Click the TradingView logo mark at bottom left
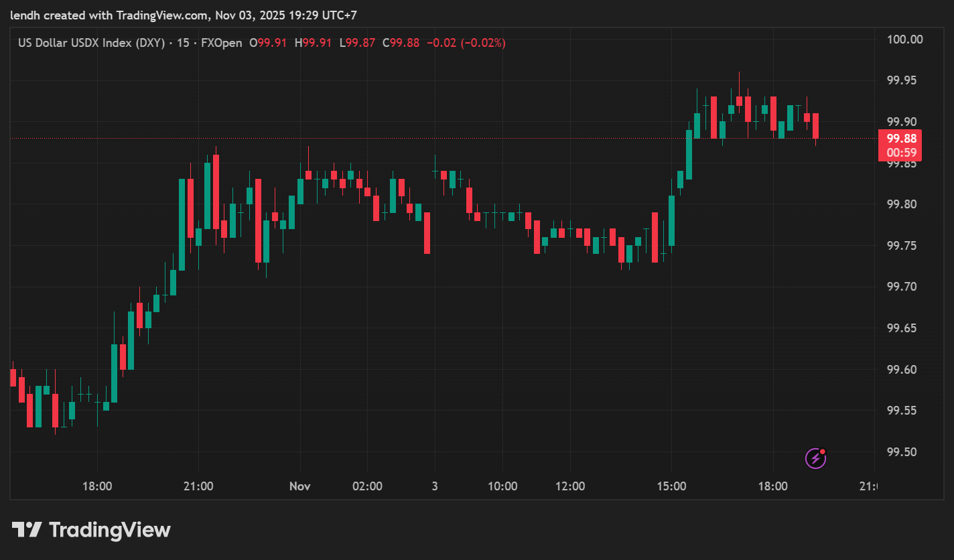The height and width of the screenshot is (560, 954). [27, 531]
